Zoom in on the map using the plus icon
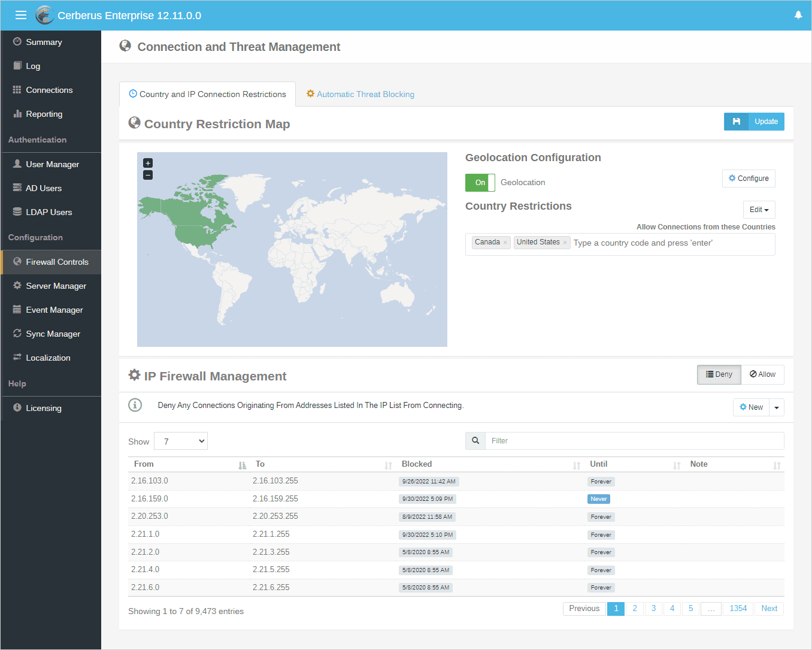 [x=147, y=162]
